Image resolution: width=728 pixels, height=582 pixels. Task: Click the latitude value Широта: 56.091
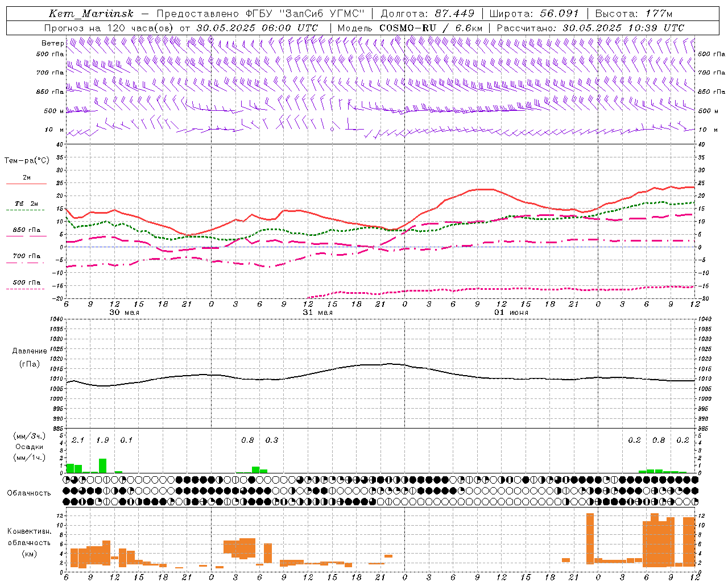[534, 14]
